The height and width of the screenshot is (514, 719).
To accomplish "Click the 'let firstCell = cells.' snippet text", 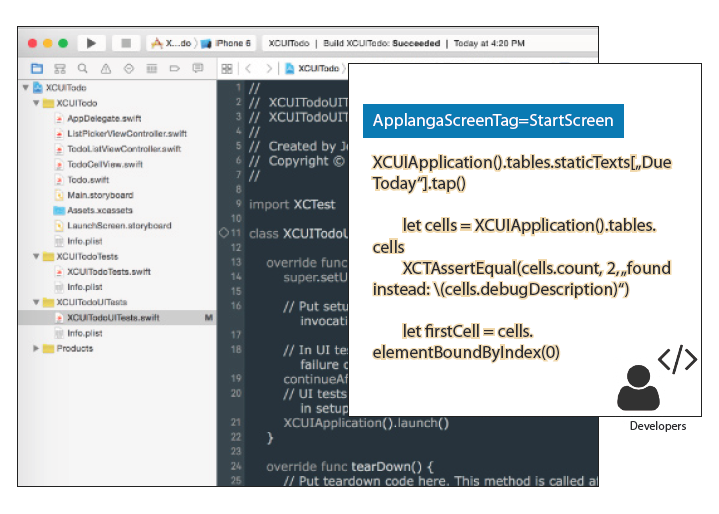I will click(x=467, y=331).
